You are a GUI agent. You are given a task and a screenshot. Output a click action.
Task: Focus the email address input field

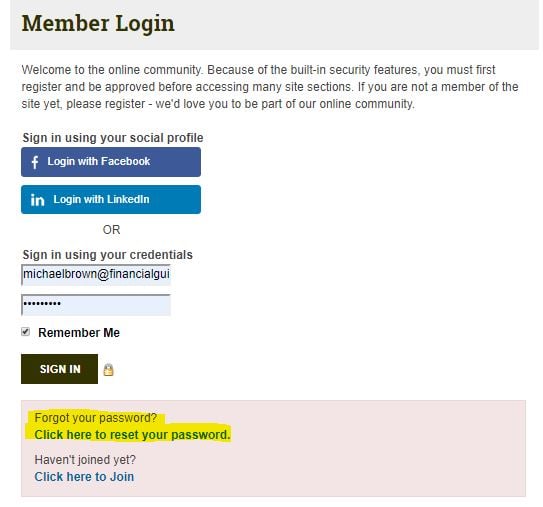coord(96,275)
